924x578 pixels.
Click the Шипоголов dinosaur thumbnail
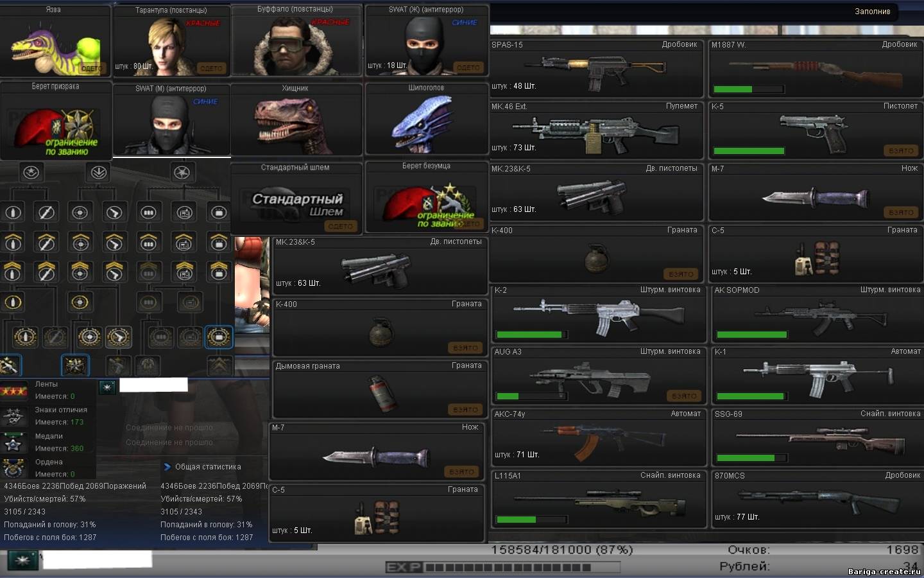tap(426, 121)
